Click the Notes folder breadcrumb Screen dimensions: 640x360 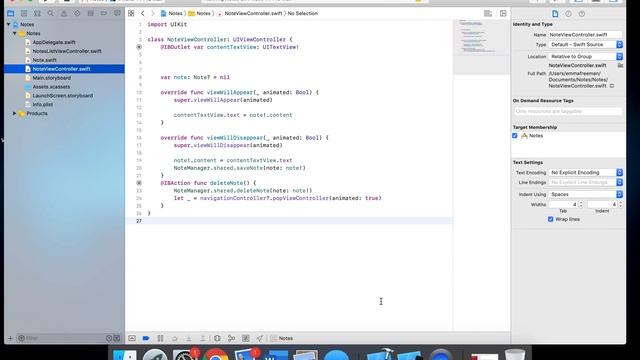[x=200, y=13]
